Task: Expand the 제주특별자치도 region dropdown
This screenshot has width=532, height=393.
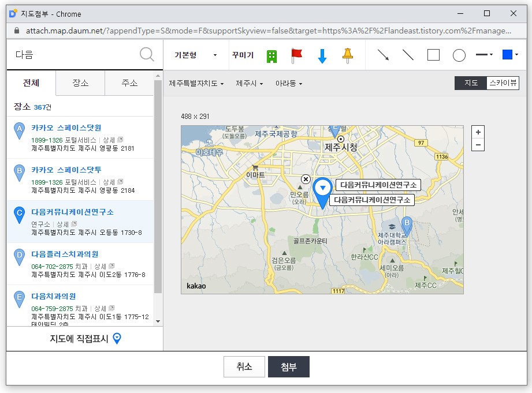Action: 196,84
